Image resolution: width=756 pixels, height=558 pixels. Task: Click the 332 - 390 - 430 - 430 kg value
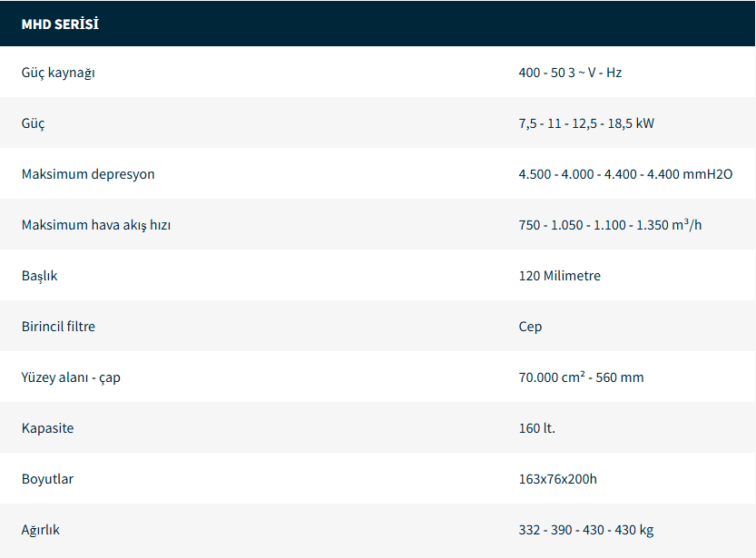click(x=586, y=530)
